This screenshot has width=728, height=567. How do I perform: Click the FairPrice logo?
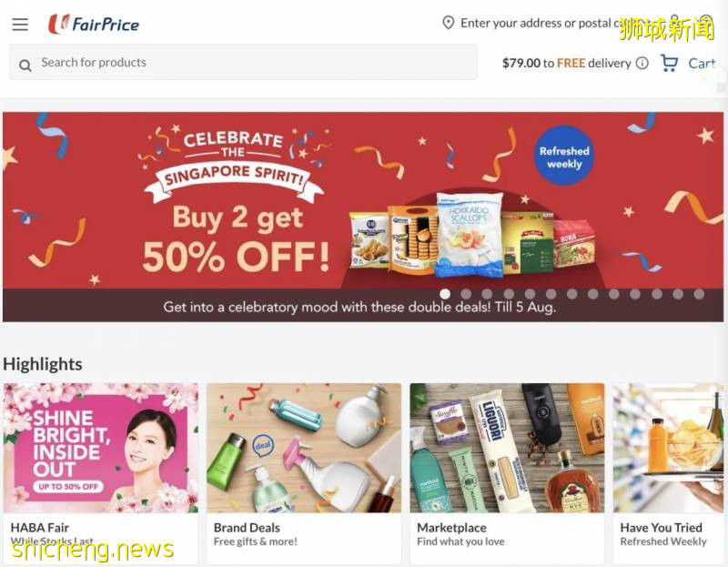pos(94,25)
